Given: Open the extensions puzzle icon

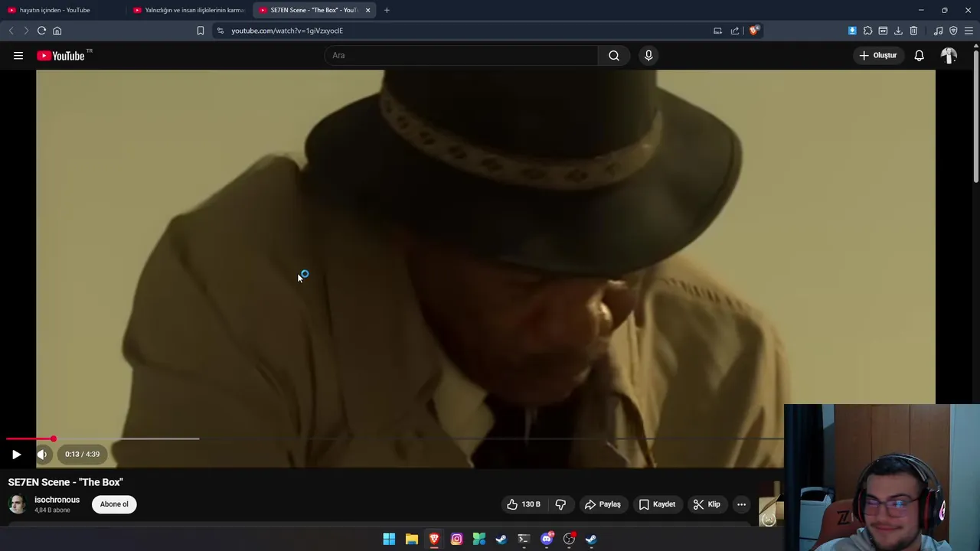Looking at the screenshot, I should click(x=867, y=31).
